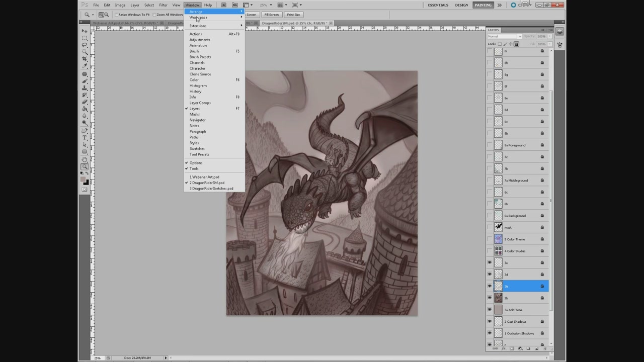Choose Brush Presets from Window menu
Screen dimensions: 644x362
click(x=200, y=57)
